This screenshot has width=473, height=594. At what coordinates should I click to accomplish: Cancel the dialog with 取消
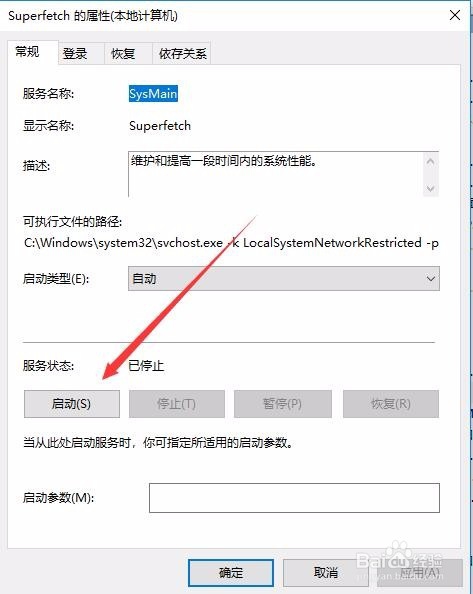pyautogui.click(x=326, y=572)
